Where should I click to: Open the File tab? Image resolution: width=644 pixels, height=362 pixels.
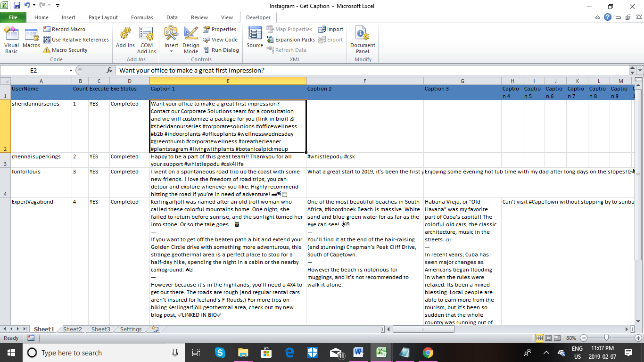[x=13, y=17]
